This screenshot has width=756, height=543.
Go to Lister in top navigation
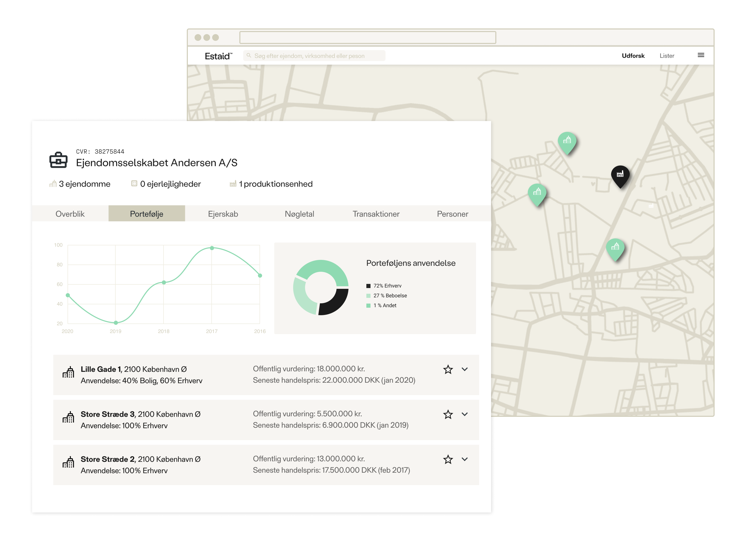667,56
